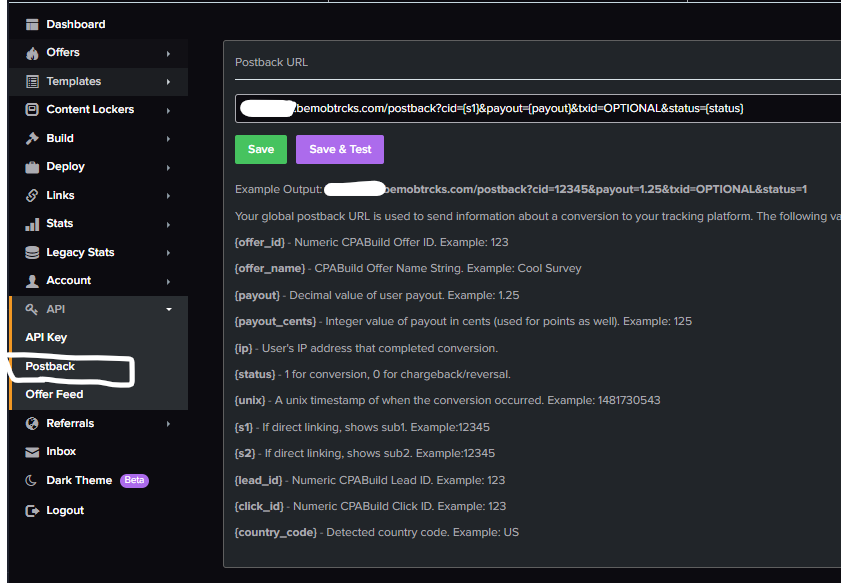The image size is (841, 583).
Task: Click the Logout label
Action: point(65,511)
